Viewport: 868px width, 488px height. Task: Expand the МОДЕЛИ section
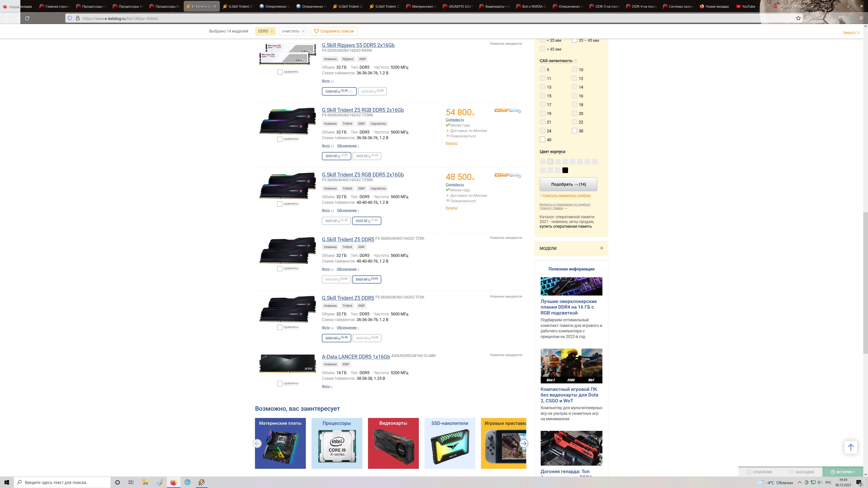601,248
